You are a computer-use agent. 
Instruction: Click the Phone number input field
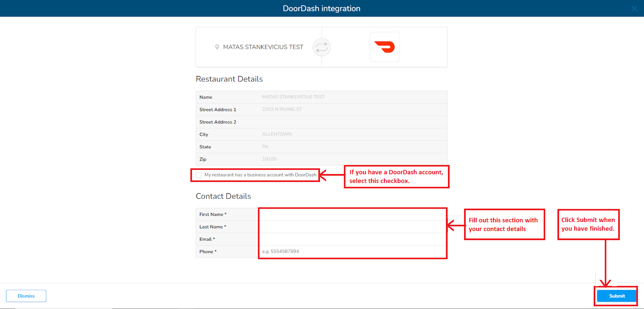(x=353, y=251)
